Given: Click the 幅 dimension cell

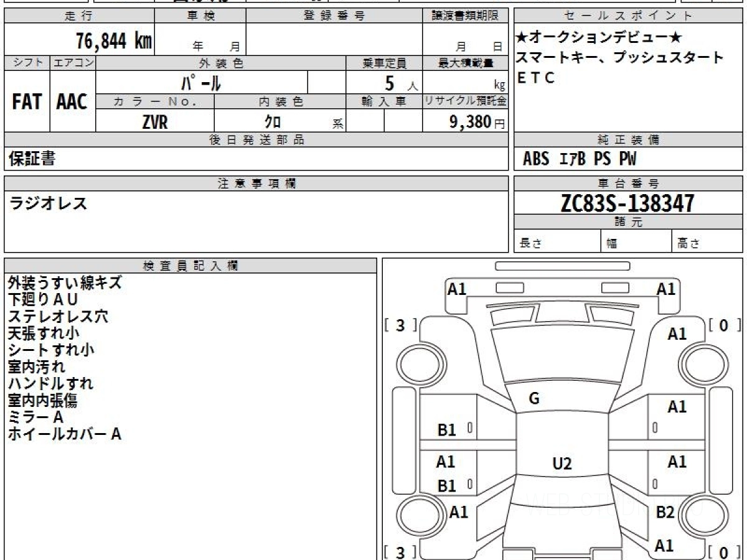Looking at the screenshot, I should pos(636,241).
